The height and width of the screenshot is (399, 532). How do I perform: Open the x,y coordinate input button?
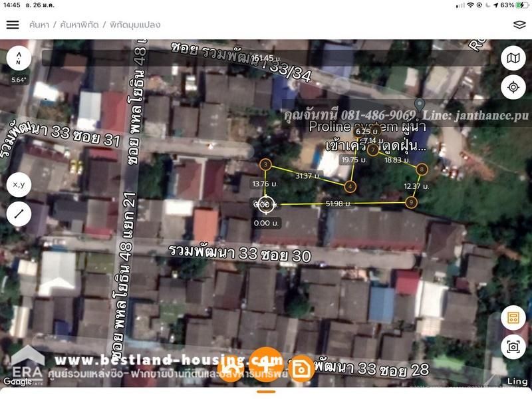pyautogui.click(x=19, y=185)
